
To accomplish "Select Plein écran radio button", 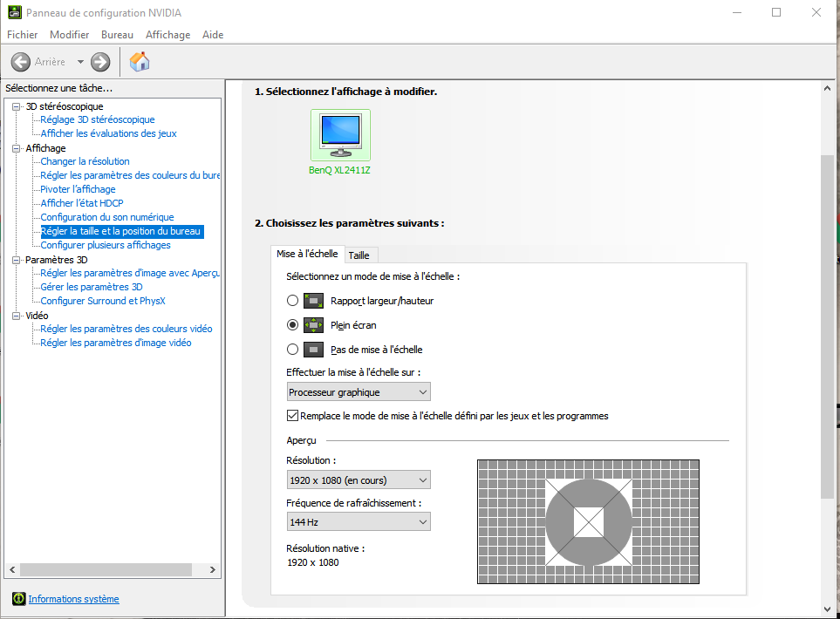I will [x=292, y=325].
